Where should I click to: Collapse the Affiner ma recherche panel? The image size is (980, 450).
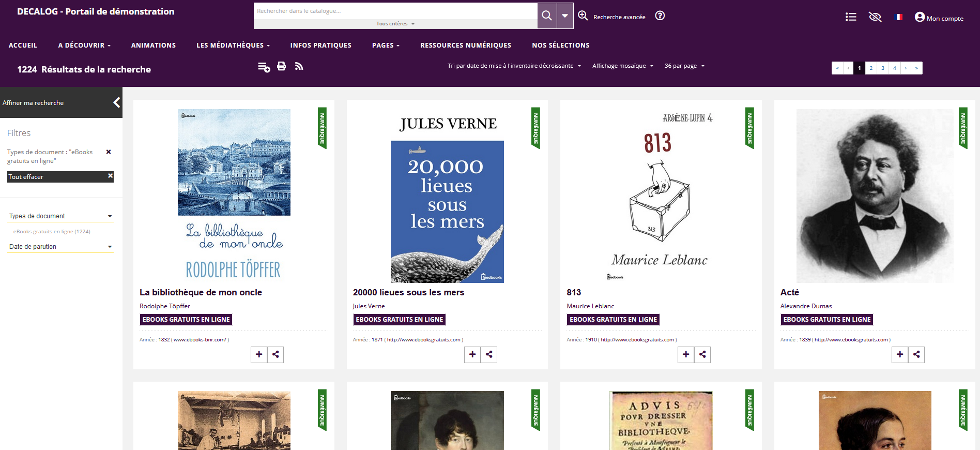click(117, 102)
